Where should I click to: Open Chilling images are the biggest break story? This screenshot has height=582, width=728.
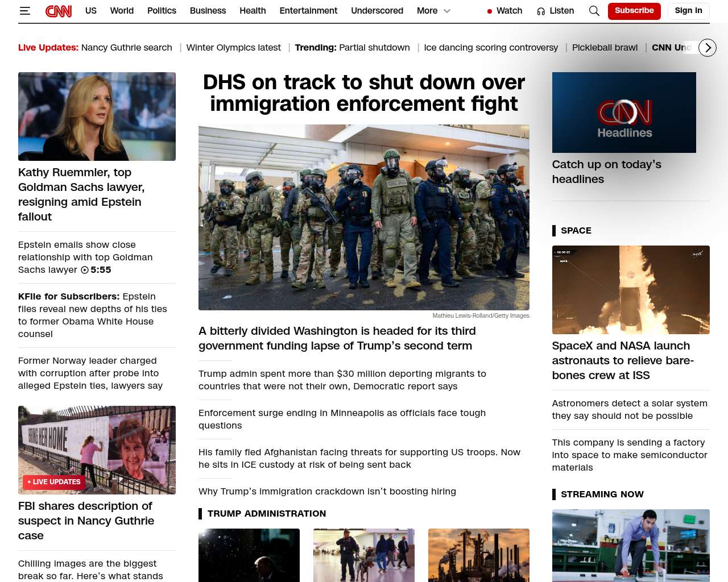coord(90,570)
